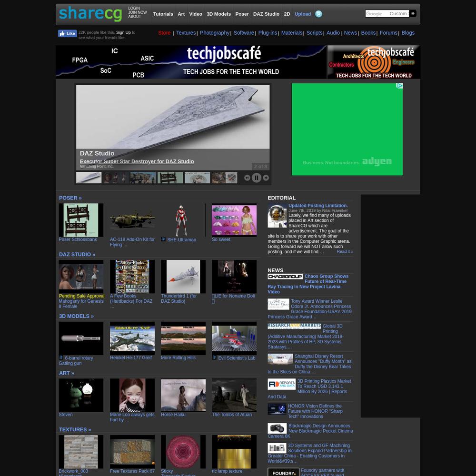This screenshot has width=476, height=476.
Task: Click the small icon beside Evil Scientist's Lab
Action: [x=214, y=357]
